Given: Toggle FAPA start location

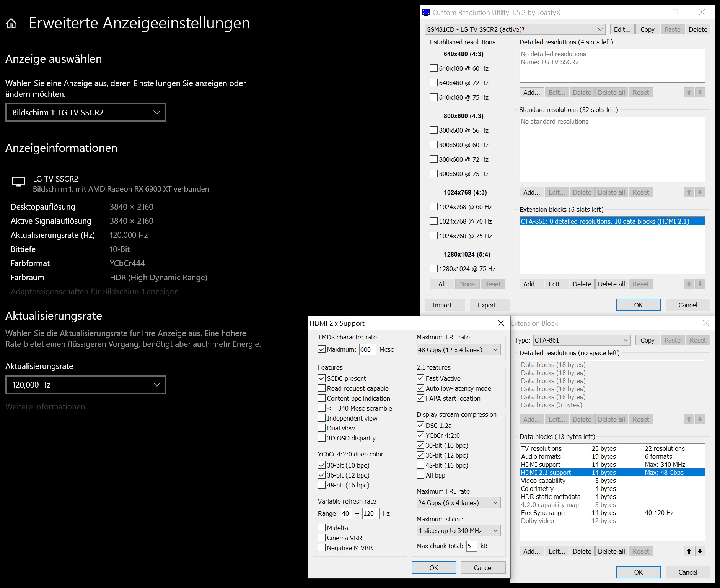Looking at the screenshot, I should click(x=420, y=398).
